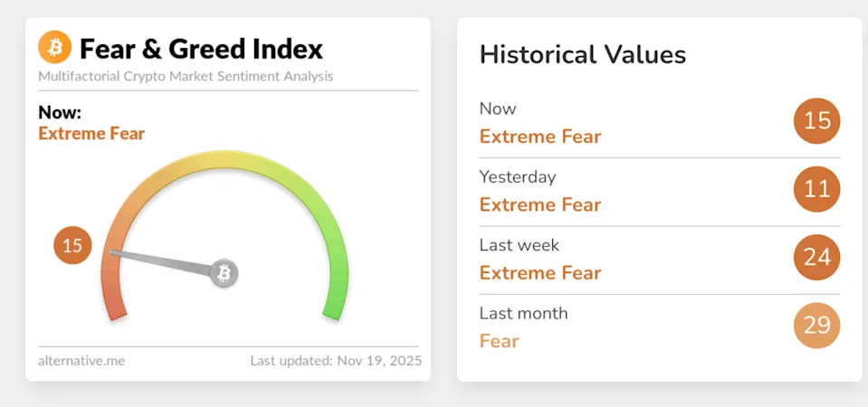Click the Last month value 29 circle
The image size is (868, 407).
(x=816, y=325)
